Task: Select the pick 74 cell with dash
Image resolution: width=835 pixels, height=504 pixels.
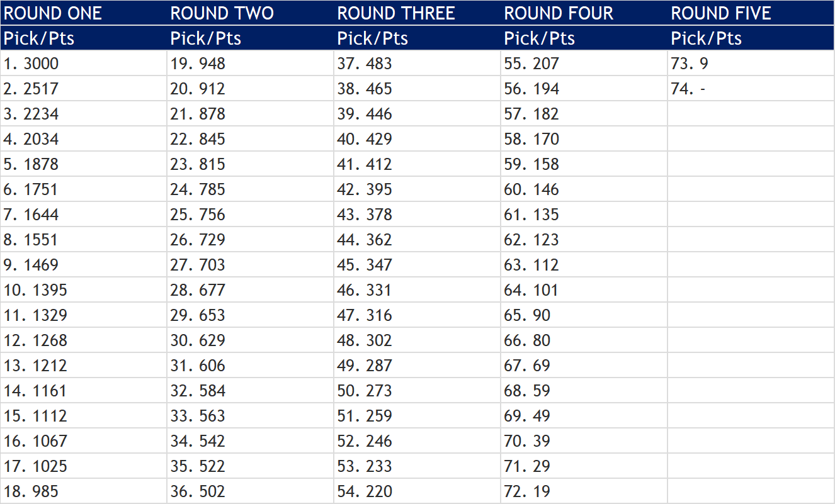Action: coord(751,89)
